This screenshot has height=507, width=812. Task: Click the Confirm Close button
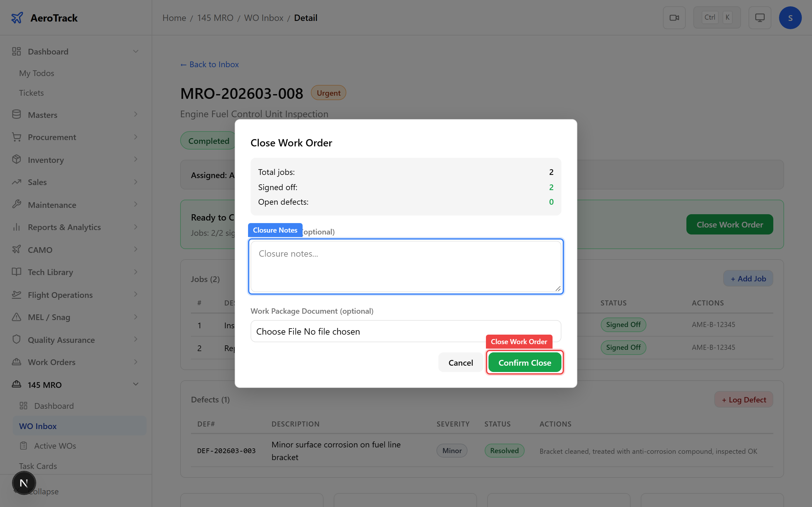(x=524, y=362)
